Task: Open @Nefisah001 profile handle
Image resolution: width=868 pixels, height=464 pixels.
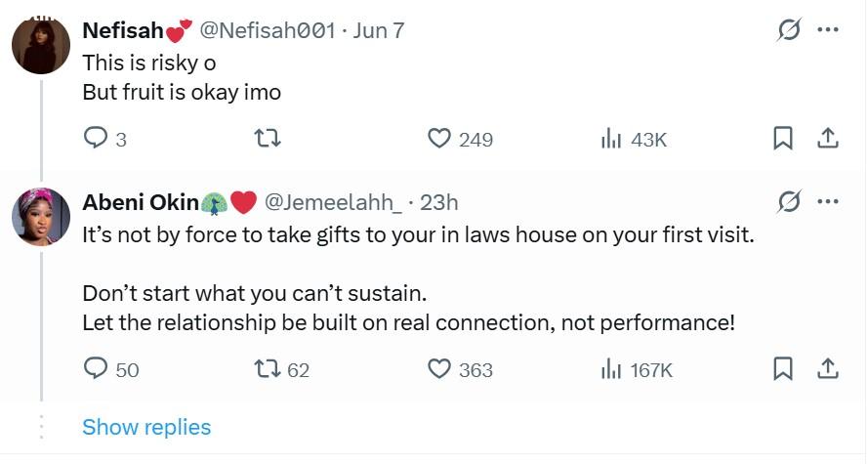Action: tap(267, 30)
